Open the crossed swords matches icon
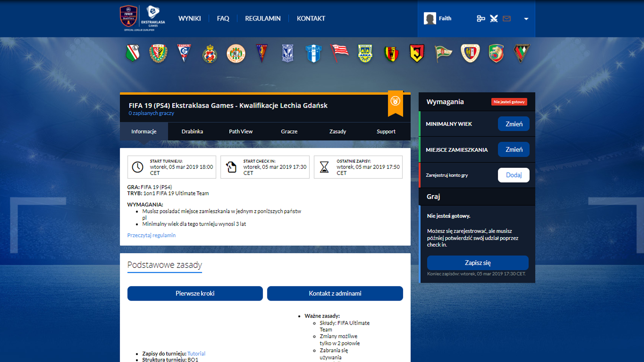This screenshot has width=644, height=362. point(494,18)
